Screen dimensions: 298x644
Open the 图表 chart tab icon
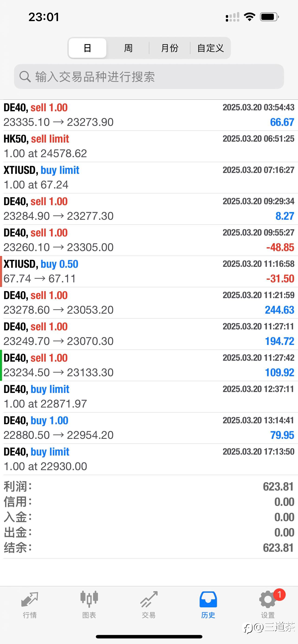(x=89, y=599)
